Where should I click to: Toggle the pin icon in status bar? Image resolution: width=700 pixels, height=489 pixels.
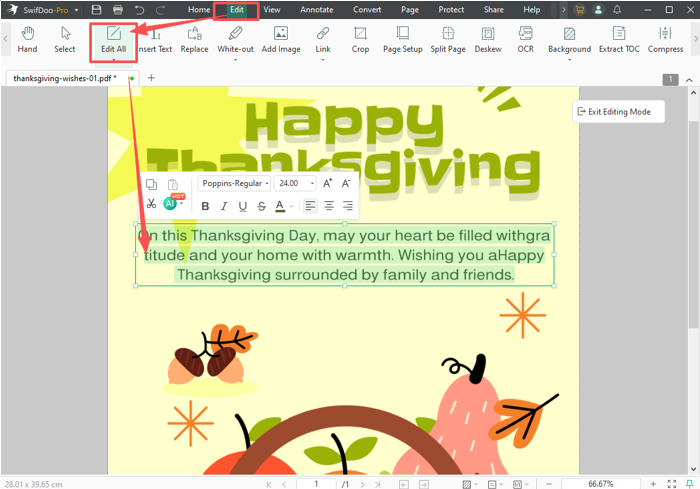point(690,484)
